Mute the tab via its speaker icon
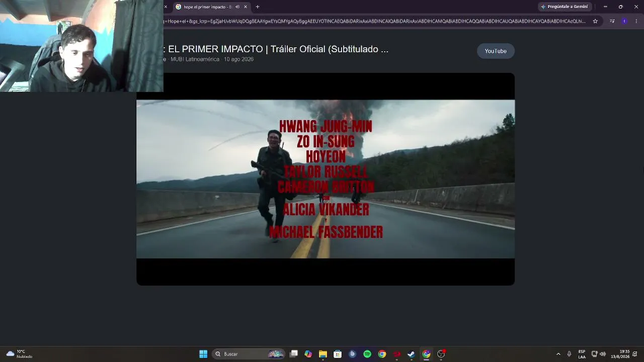 coord(237,7)
